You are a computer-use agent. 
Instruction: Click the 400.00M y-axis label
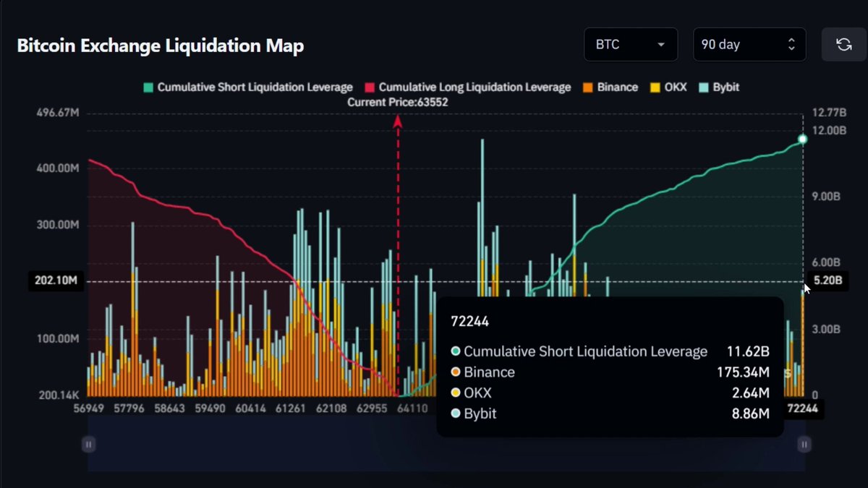[x=57, y=168]
